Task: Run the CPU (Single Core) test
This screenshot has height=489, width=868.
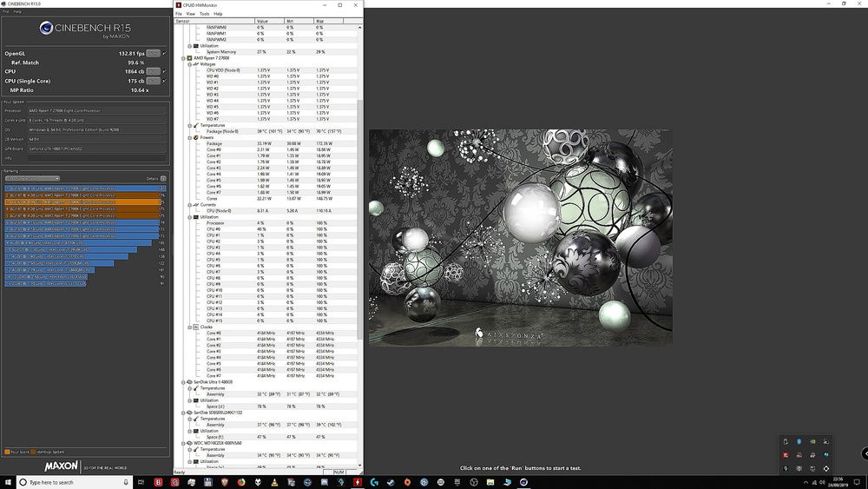Action: (x=154, y=81)
